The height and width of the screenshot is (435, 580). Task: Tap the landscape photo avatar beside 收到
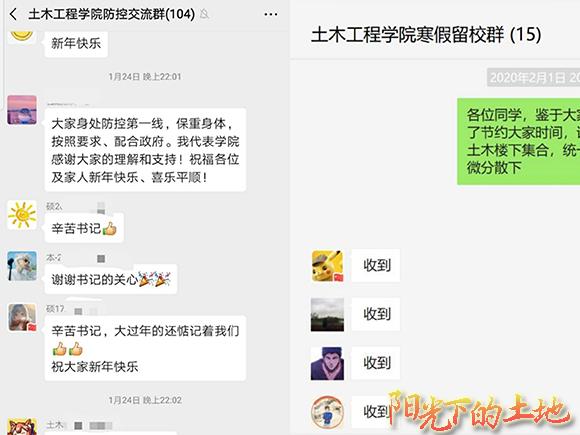tap(327, 314)
